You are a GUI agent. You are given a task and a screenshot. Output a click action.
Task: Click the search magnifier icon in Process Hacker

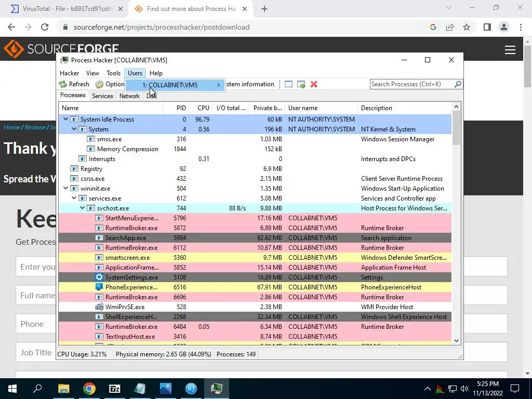458,84
